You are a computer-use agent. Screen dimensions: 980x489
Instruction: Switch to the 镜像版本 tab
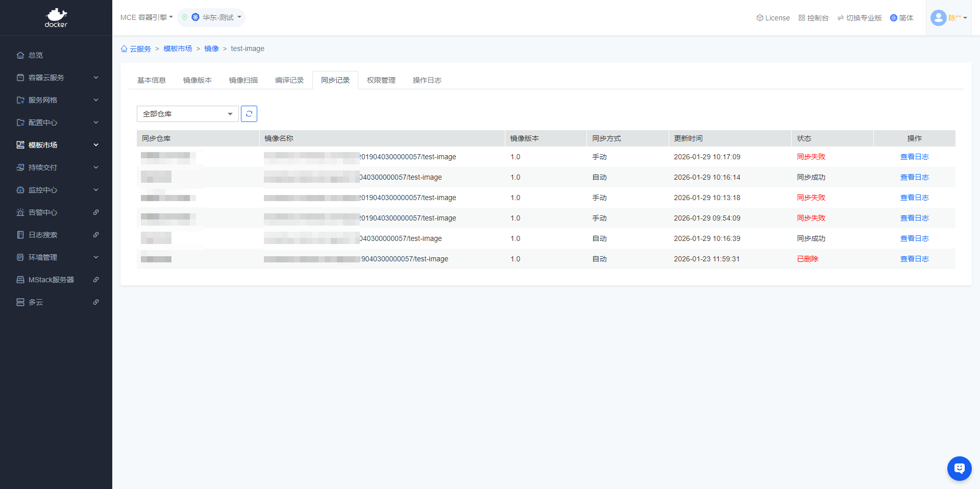click(x=197, y=80)
